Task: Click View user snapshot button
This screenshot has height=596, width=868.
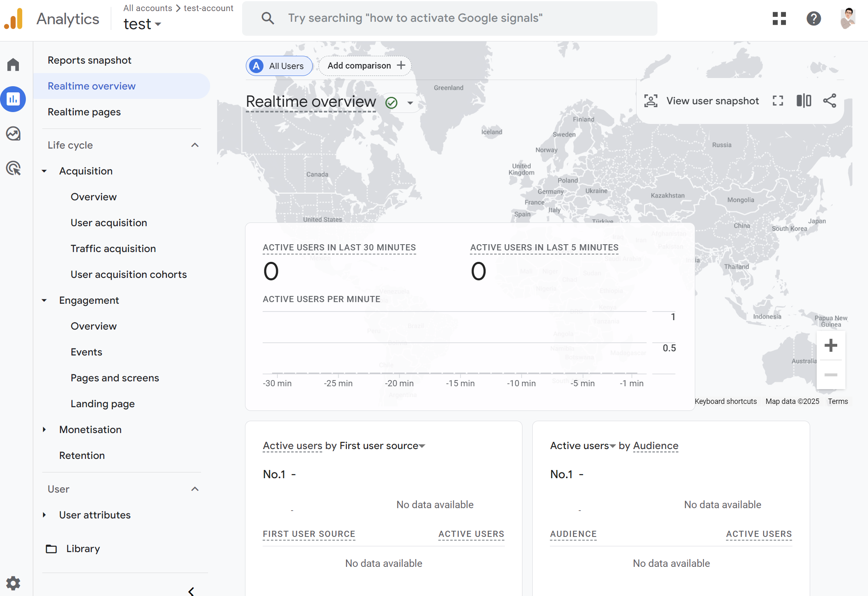Action: (x=702, y=101)
